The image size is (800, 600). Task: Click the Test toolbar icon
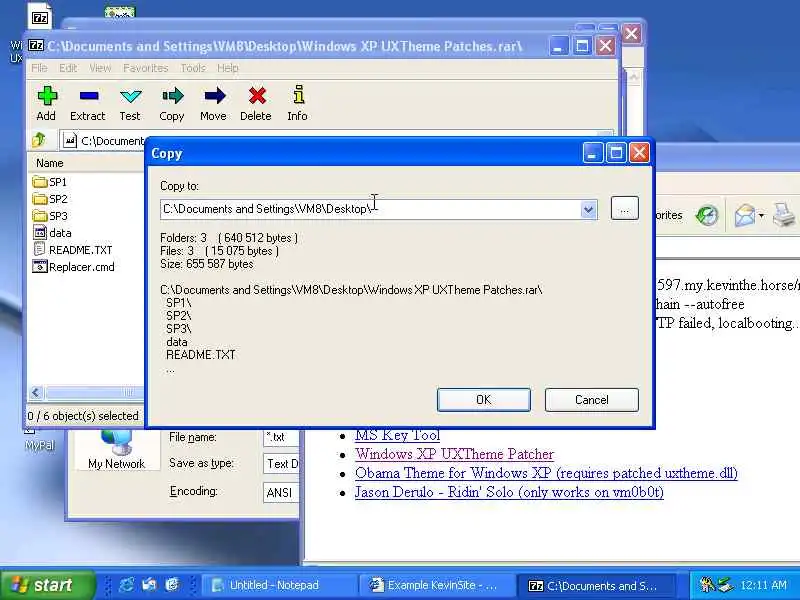(130, 104)
